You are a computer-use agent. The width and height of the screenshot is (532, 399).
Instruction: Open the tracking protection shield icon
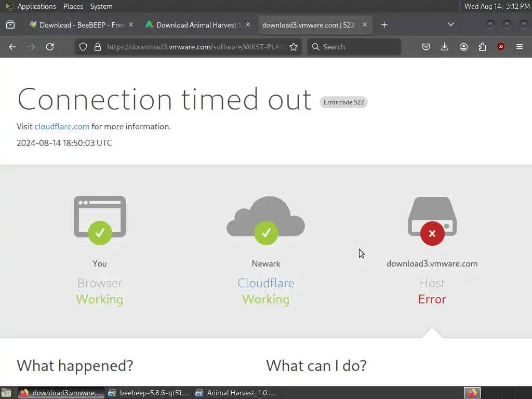83,47
